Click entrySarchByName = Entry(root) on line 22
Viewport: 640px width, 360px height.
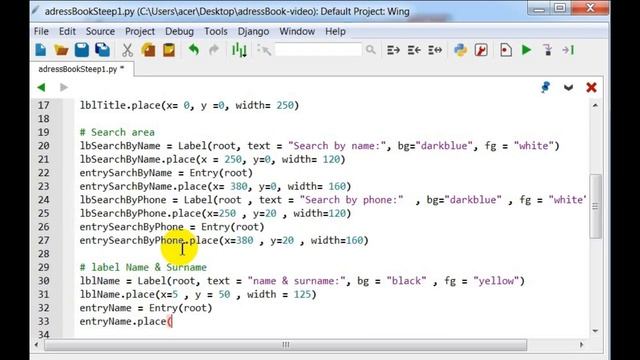(166, 173)
